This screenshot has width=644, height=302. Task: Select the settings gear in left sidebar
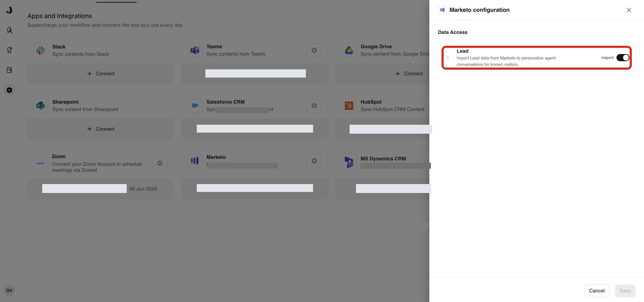[x=9, y=90]
